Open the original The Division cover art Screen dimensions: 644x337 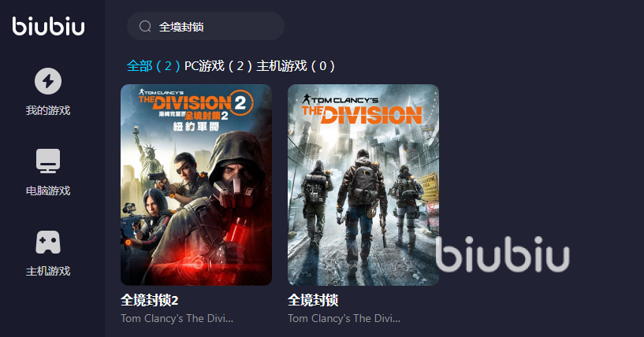(363, 185)
